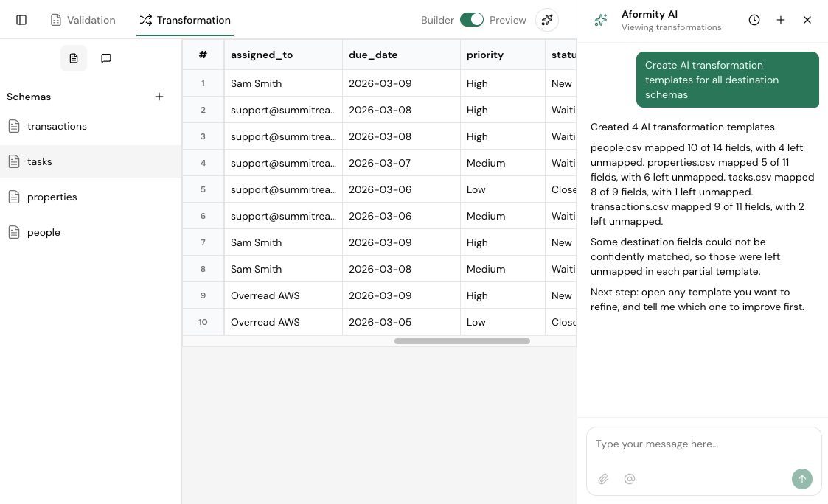
Task: Click the priority column header
Action: (x=503, y=55)
